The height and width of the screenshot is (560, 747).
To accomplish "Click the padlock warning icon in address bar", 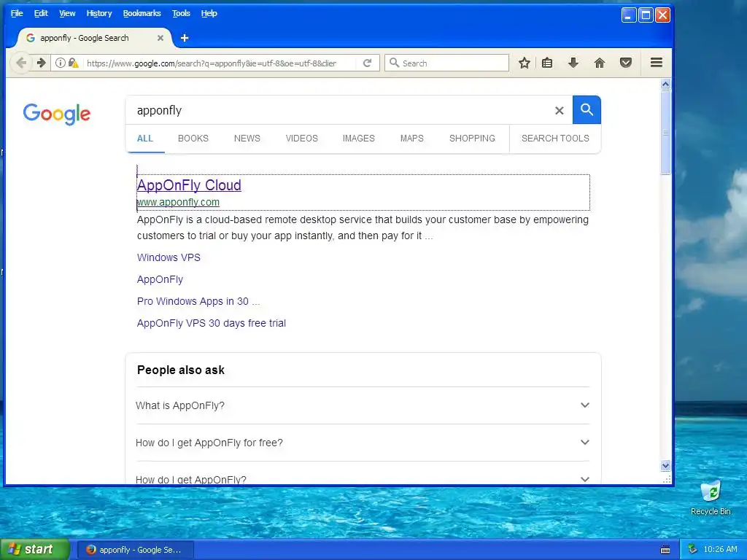I will pyautogui.click(x=74, y=63).
